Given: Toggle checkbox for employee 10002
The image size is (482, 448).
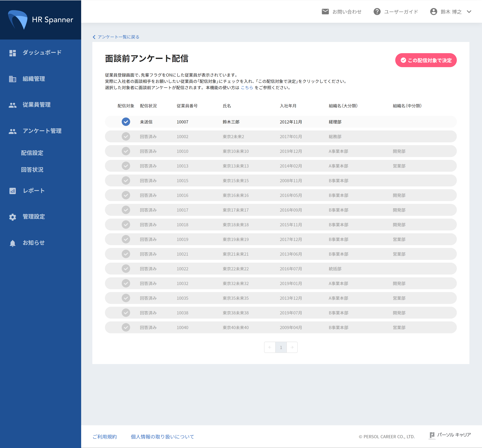Looking at the screenshot, I should tap(126, 137).
